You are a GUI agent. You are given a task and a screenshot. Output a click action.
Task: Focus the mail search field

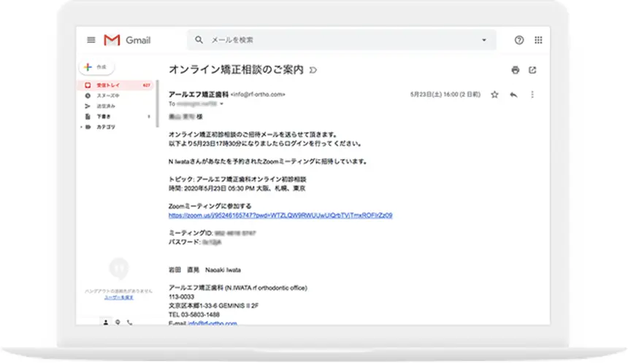(341, 40)
